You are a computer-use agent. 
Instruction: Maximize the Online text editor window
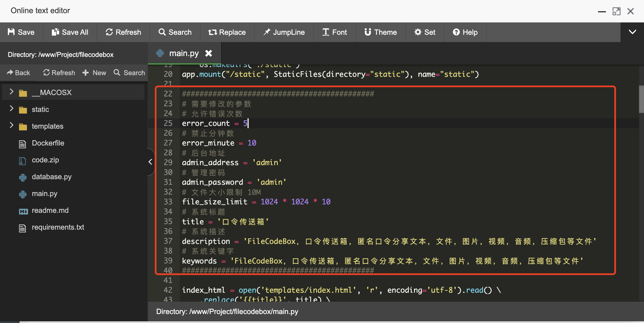(616, 11)
